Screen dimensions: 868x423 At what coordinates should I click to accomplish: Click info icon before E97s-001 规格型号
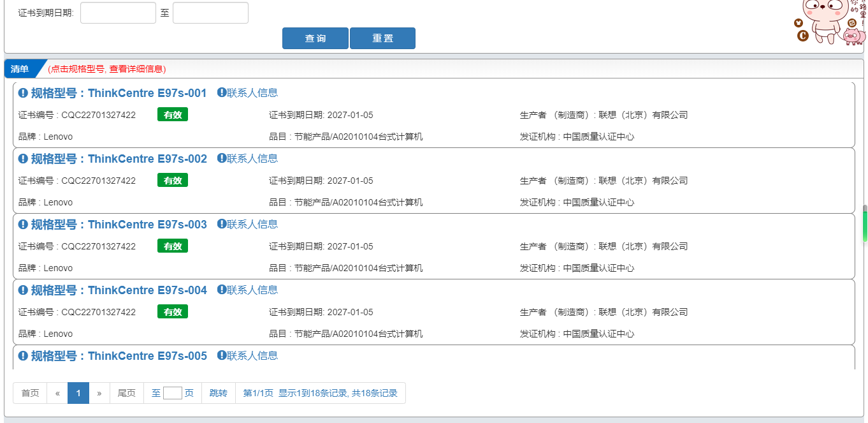coord(23,93)
